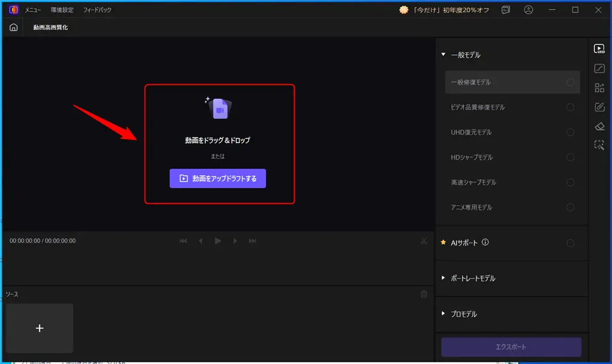Switch to the 動画高画質化 tab
Image resolution: width=612 pixels, height=364 pixels.
(x=50, y=27)
